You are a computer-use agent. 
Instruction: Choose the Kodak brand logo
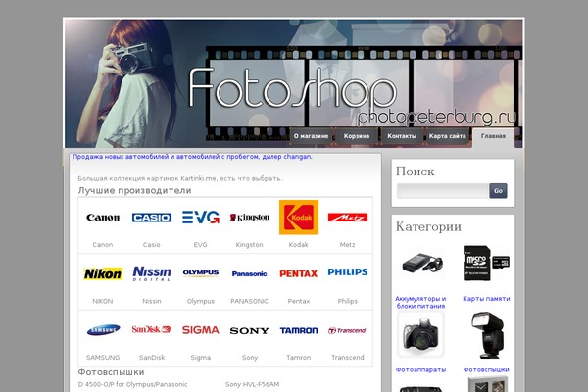299,218
